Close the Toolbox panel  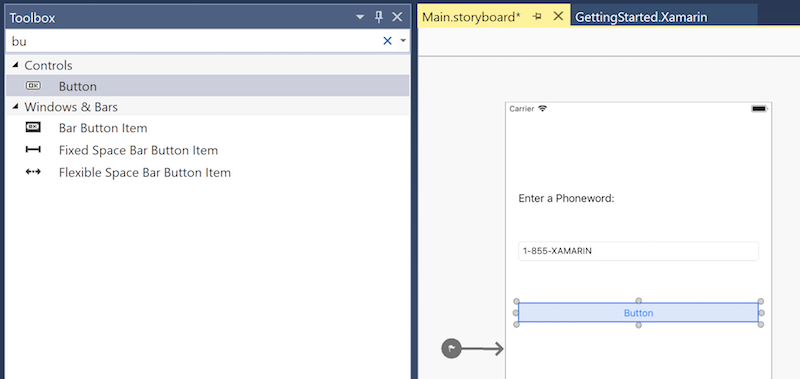pyautogui.click(x=397, y=17)
